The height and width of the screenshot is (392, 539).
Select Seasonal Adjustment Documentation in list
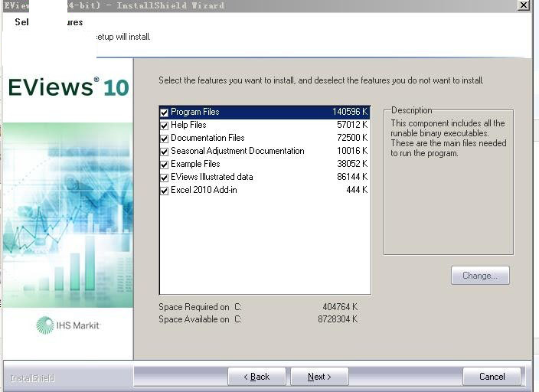pos(237,152)
